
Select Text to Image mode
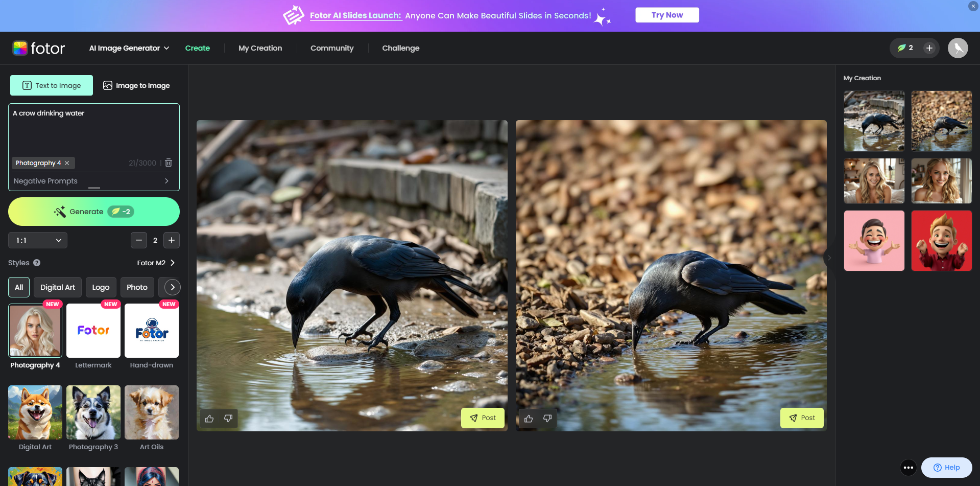(52, 85)
